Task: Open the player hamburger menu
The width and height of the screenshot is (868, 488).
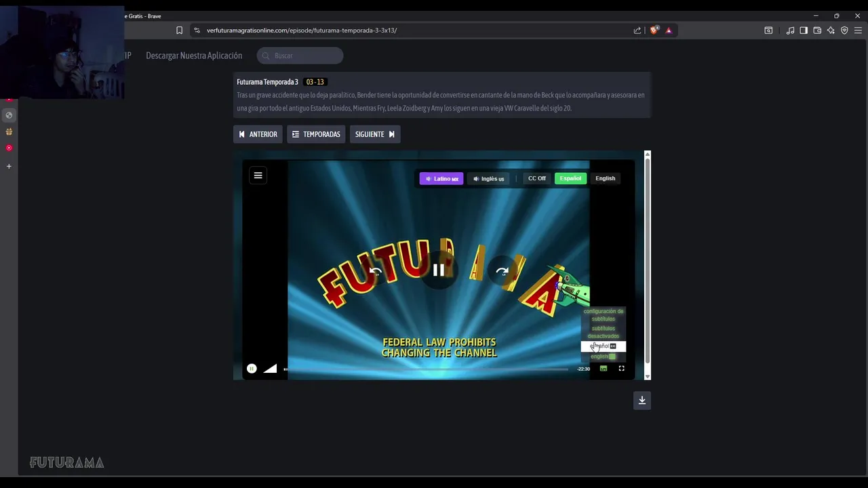Action: click(258, 176)
